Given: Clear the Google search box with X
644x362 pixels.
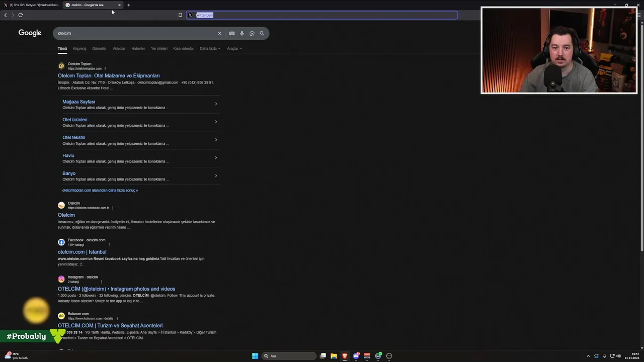Looking at the screenshot, I should click(219, 33).
